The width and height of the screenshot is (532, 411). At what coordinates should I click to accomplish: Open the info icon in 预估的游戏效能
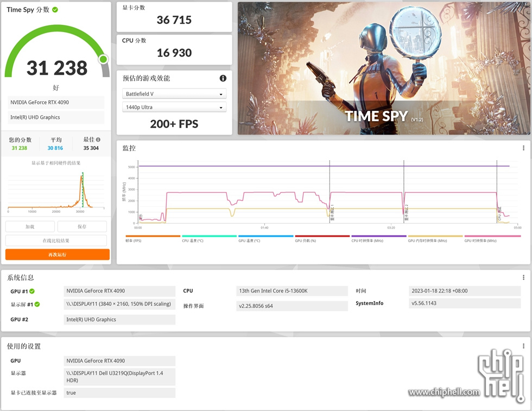pyautogui.click(x=223, y=78)
